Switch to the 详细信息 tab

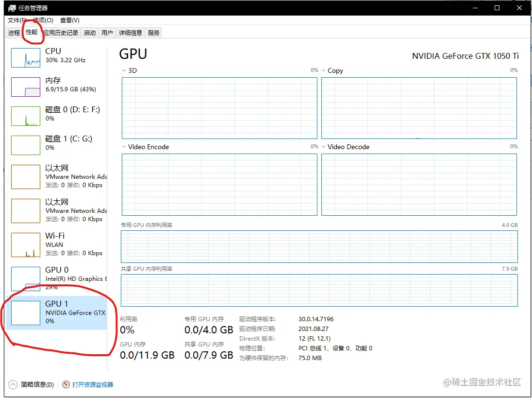click(130, 33)
